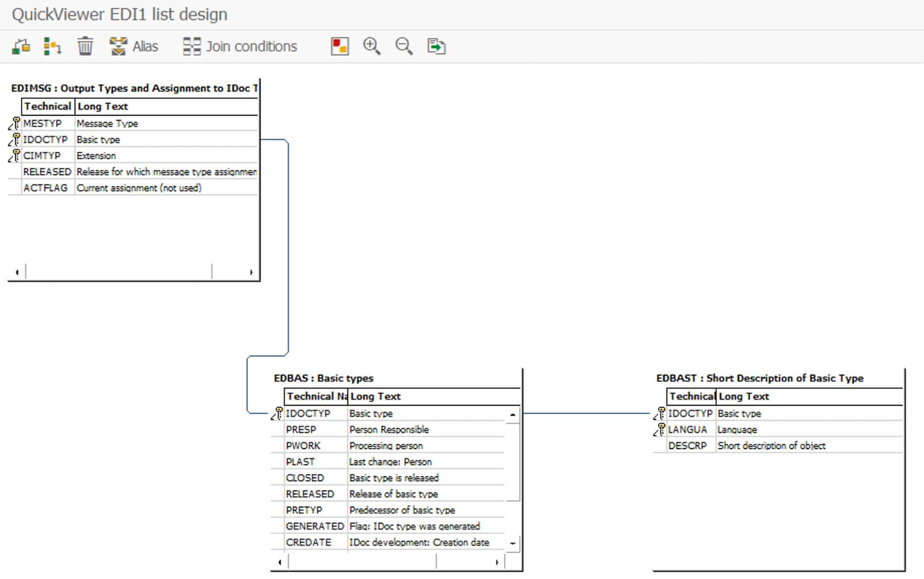Click key icon beside LANGUA in EDBAST
The width and height of the screenshot is (924, 579).
tap(659, 429)
